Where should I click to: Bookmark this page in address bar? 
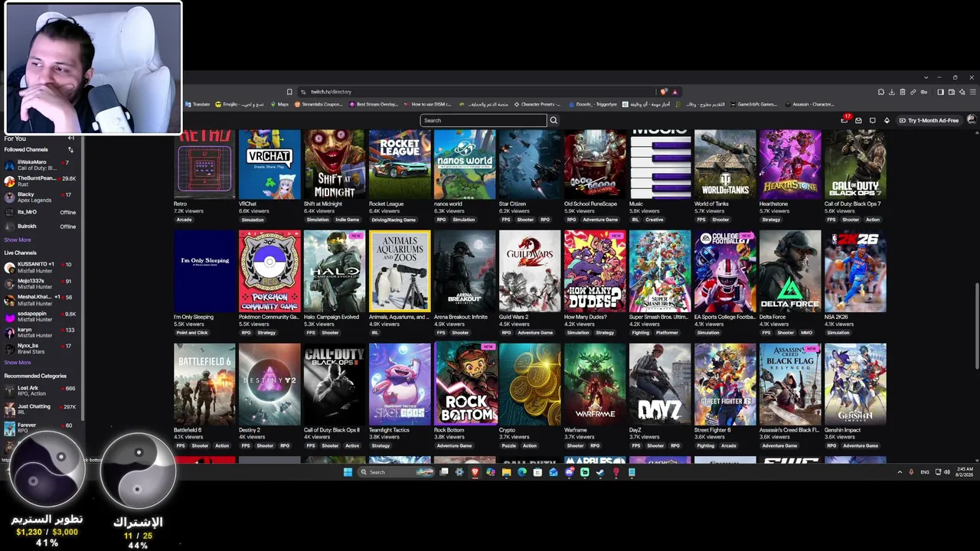point(289,92)
